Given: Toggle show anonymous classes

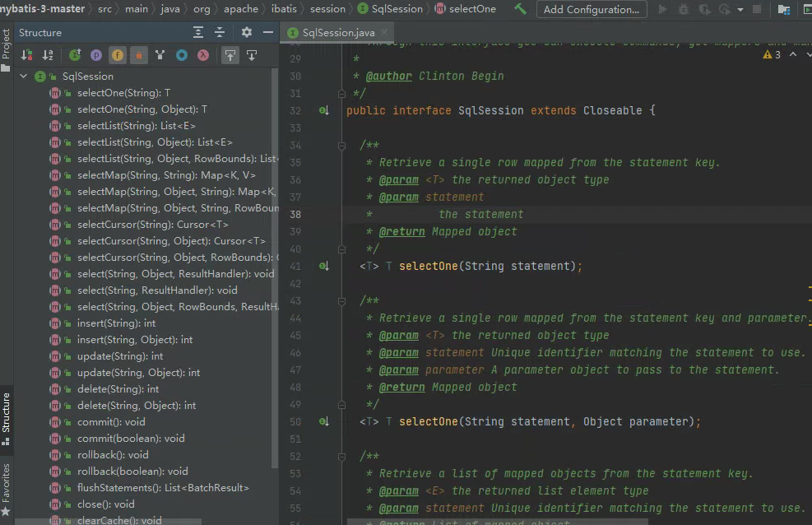Looking at the screenshot, I should pyautogui.click(x=182, y=55).
